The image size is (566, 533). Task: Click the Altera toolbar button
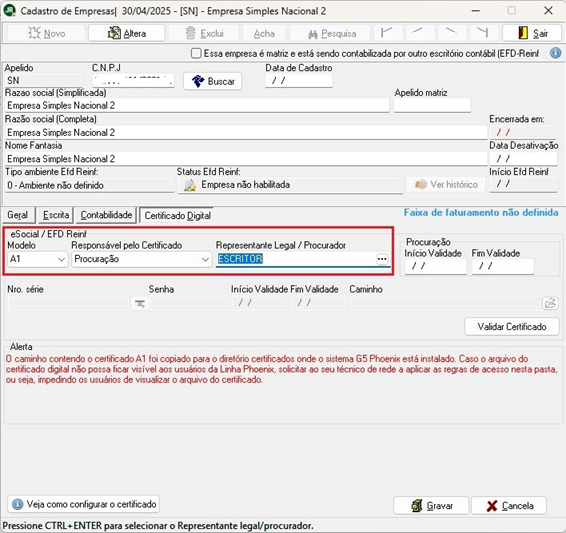pos(127,34)
